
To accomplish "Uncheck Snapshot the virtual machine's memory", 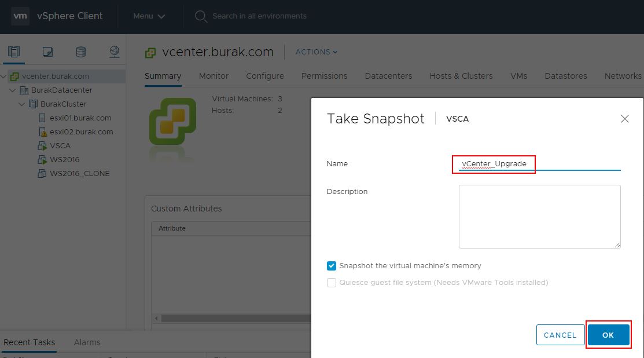I will click(332, 266).
